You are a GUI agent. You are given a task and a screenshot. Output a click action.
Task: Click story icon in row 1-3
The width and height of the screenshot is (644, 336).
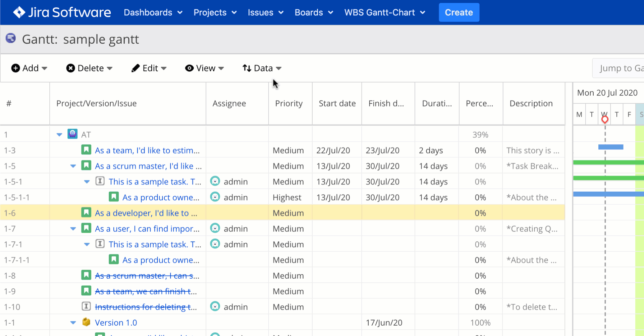[86, 150]
